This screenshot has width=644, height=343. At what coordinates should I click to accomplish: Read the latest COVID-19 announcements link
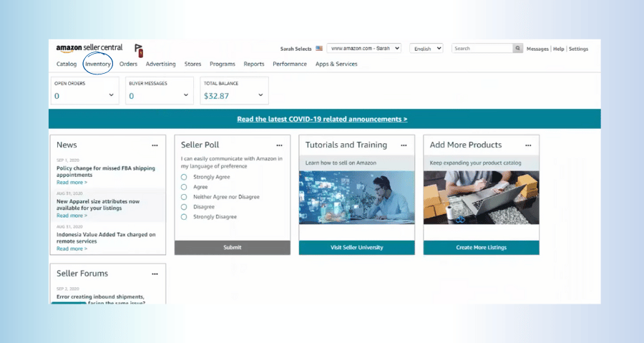click(x=322, y=119)
